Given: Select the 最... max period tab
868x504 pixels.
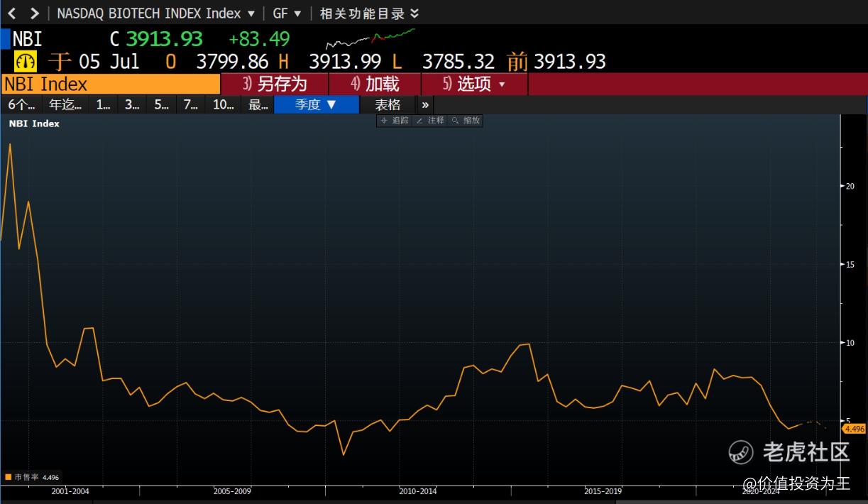Looking at the screenshot, I should (x=258, y=105).
